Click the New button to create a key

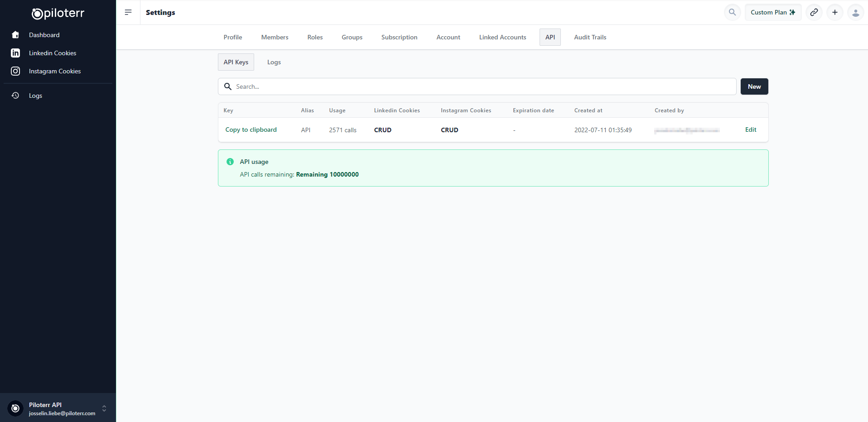[754, 86]
